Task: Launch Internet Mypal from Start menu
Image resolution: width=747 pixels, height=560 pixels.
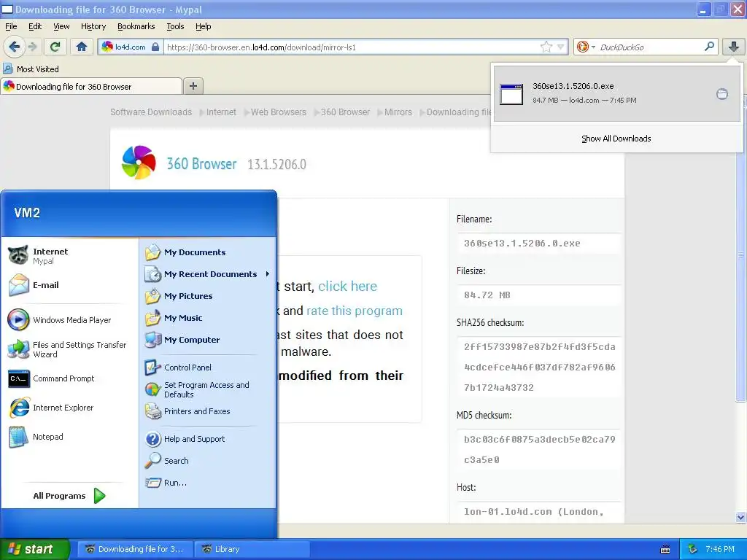Action: click(69, 256)
